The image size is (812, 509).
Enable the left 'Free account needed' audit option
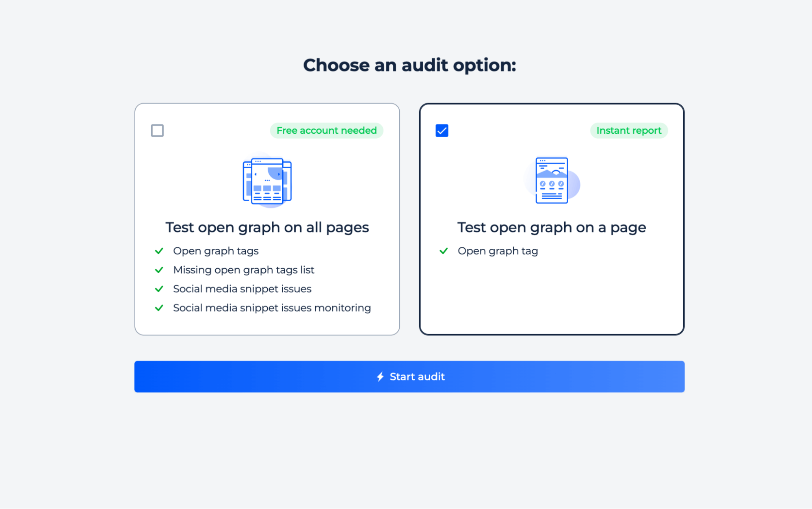157,130
